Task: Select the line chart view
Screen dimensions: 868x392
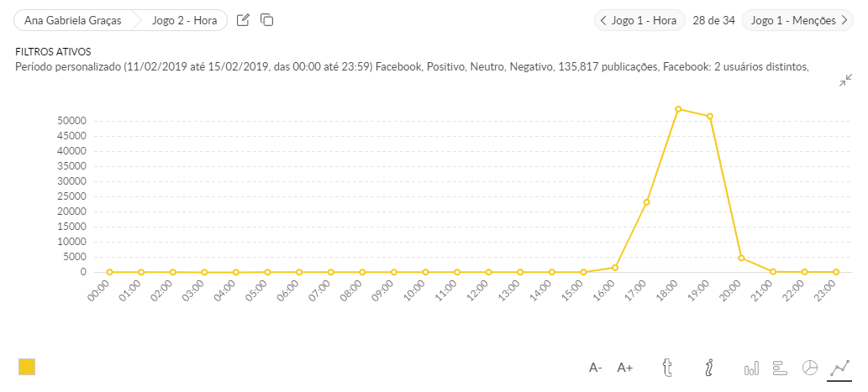Action: 839,368
